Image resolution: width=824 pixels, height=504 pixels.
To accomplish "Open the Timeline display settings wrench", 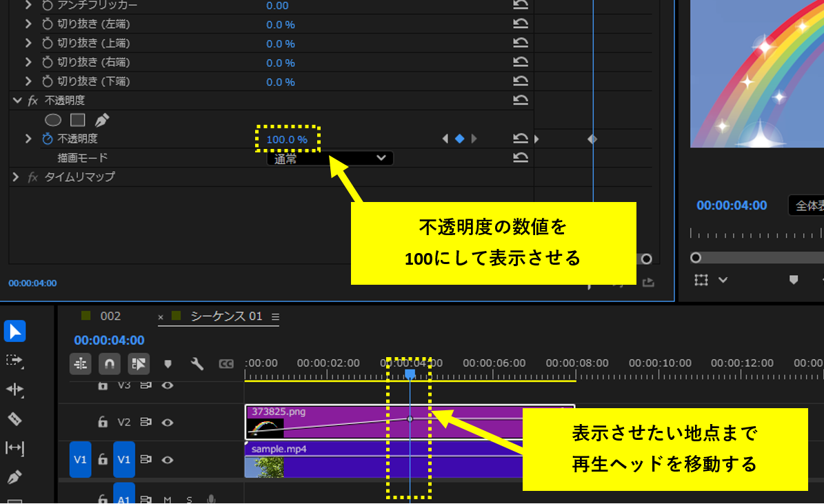I will pos(197,363).
